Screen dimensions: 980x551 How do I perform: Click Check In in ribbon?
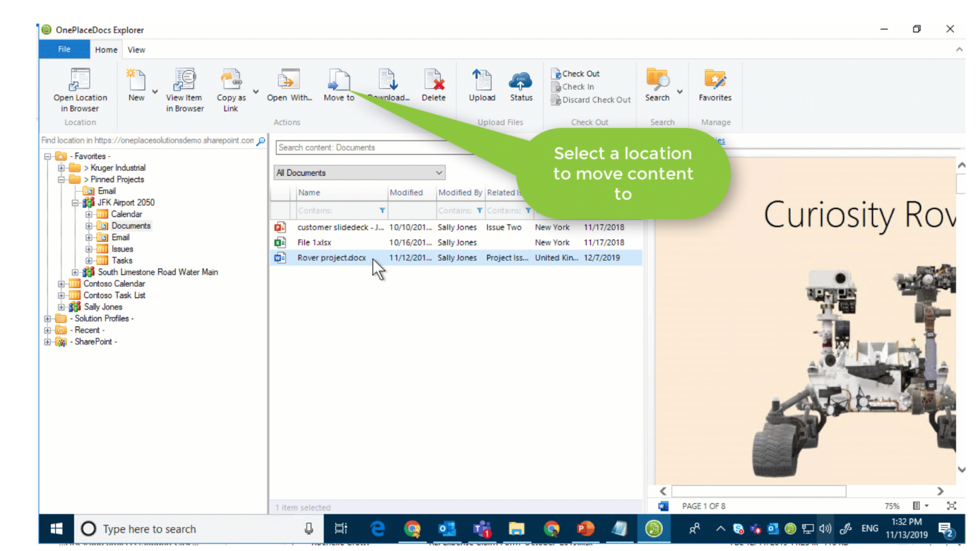coord(573,87)
